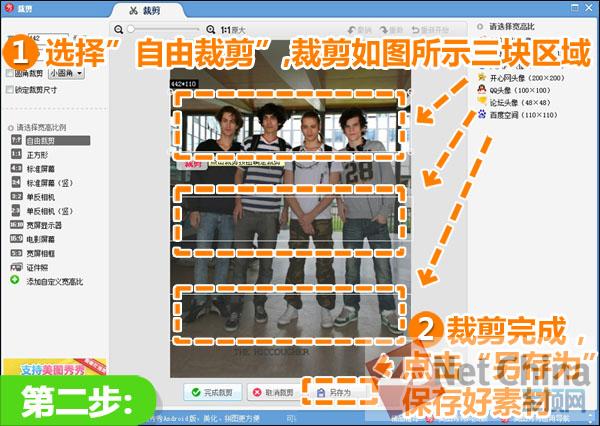Click the 重新开始 restart icon

[416, 30]
